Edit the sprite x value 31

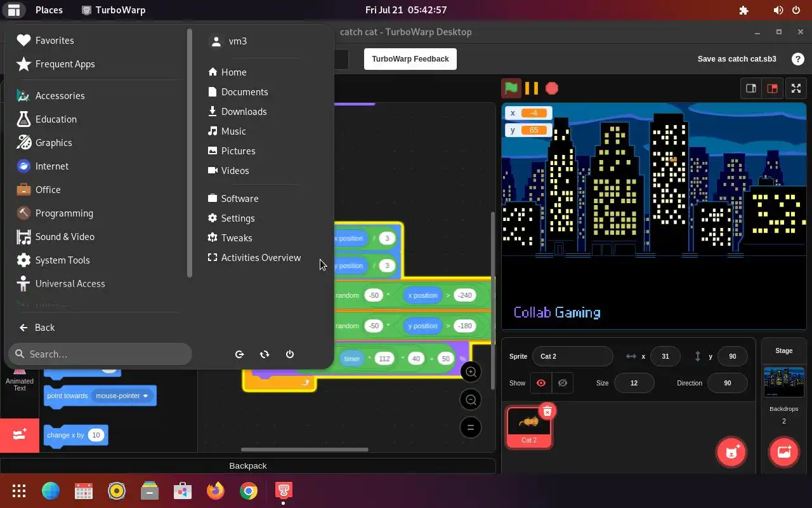(x=665, y=356)
